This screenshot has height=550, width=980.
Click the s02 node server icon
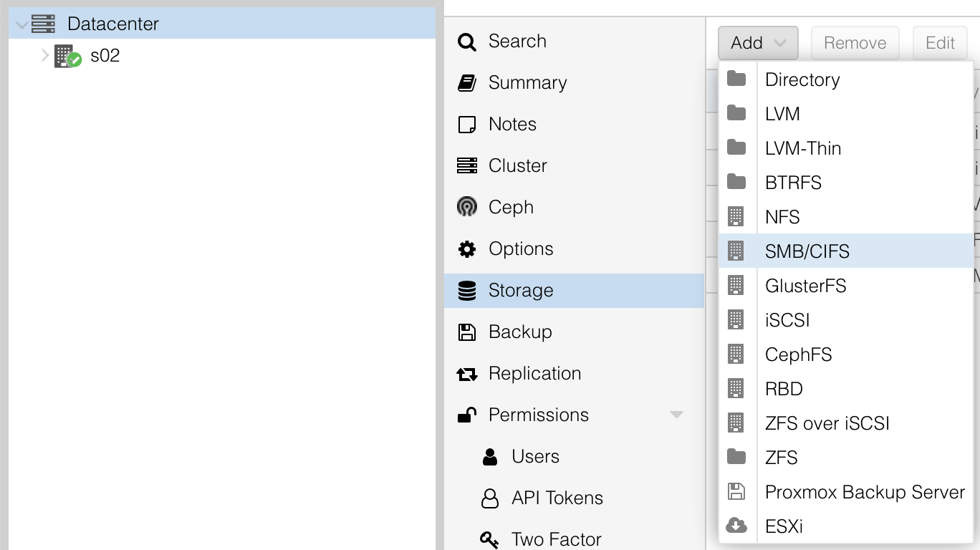pyautogui.click(x=67, y=56)
